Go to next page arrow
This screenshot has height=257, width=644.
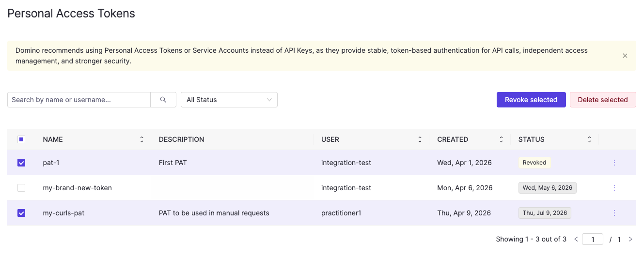630,239
